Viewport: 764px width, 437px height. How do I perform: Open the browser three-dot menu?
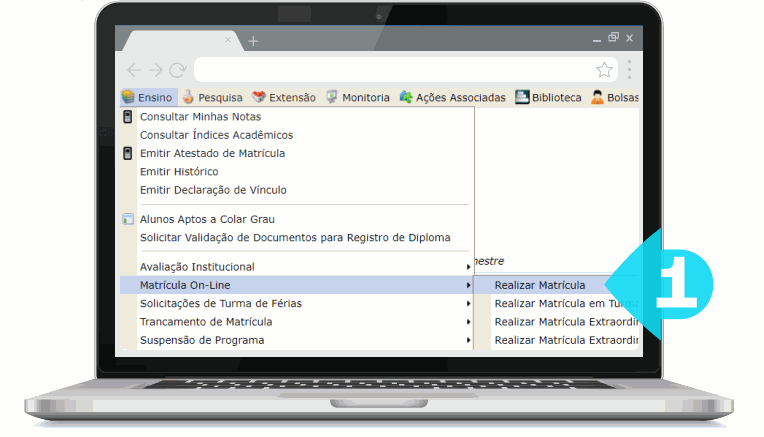tap(629, 70)
